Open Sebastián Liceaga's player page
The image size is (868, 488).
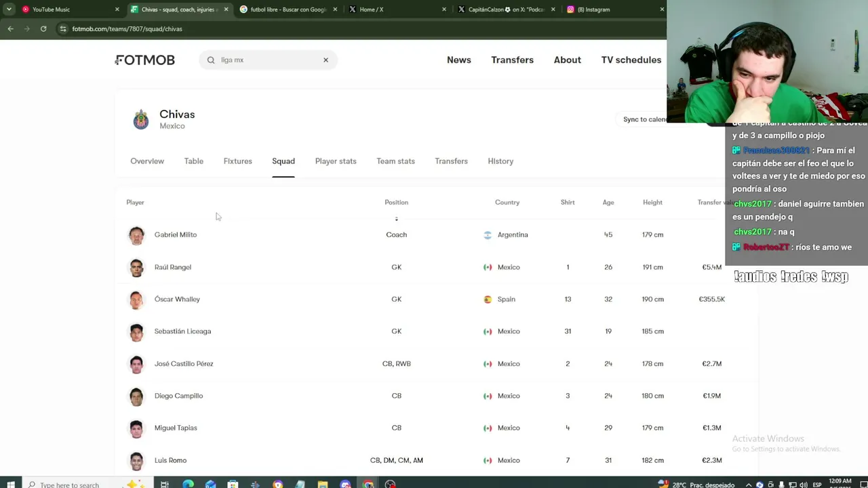click(x=182, y=331)
